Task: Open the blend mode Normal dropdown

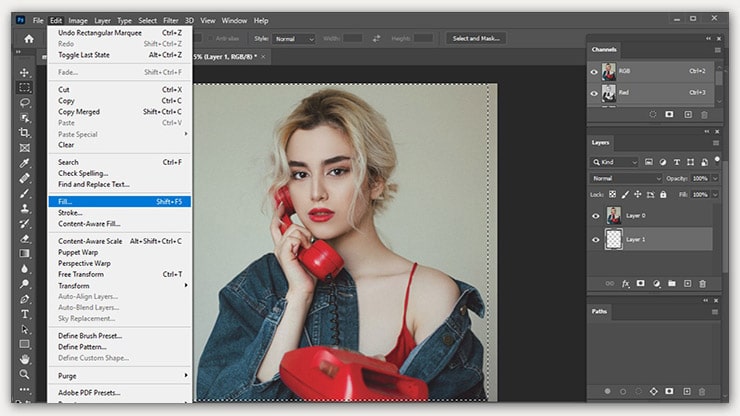Action: pos(626,178)
